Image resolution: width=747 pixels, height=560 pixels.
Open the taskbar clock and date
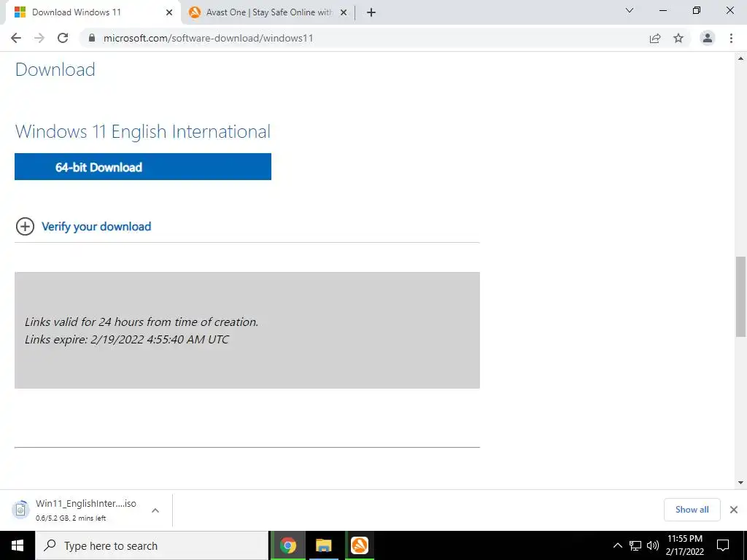pyautogui.click(x=684, y=545)
